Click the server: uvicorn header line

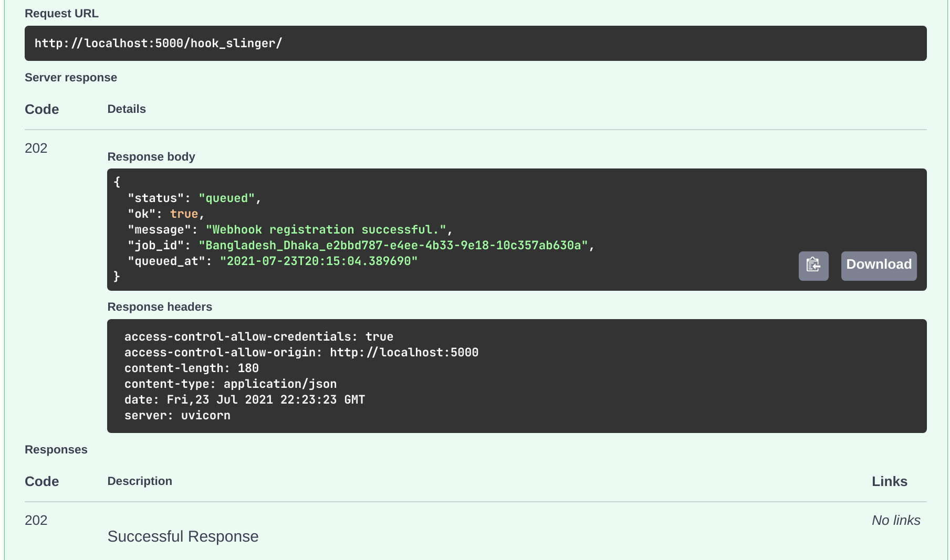178,415
